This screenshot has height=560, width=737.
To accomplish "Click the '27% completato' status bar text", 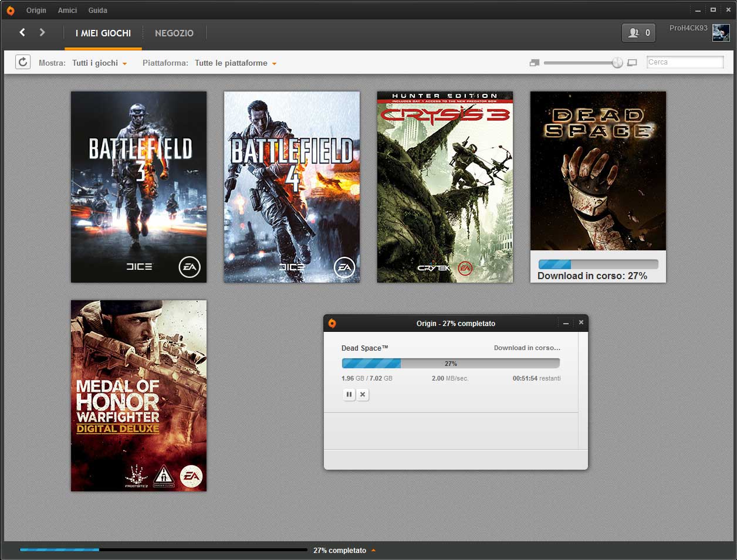I will pos(340,551).
